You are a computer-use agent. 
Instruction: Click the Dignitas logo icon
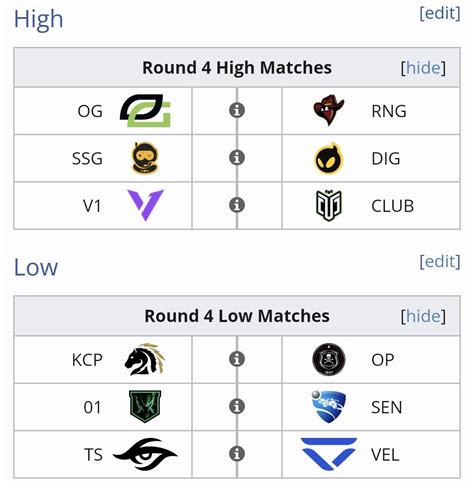coord(329,158)
